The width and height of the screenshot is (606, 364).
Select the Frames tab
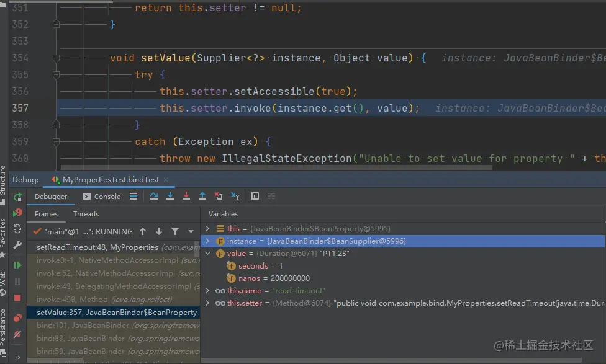point(46,214)
